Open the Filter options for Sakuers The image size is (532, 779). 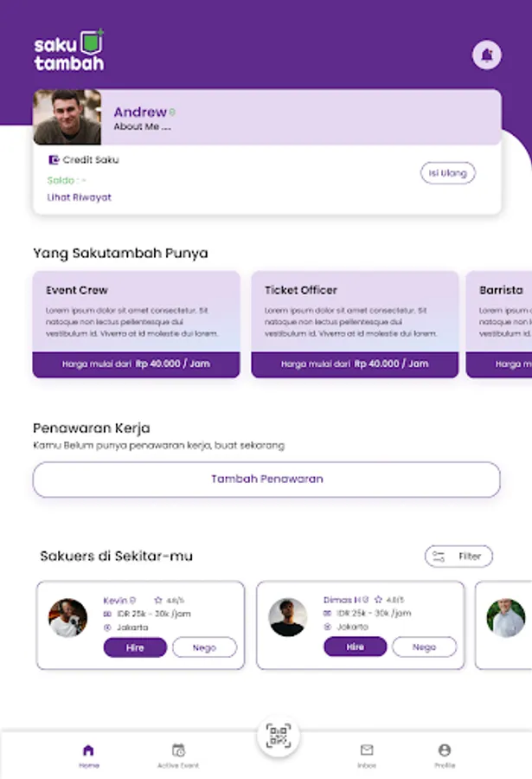pos(458,556)
